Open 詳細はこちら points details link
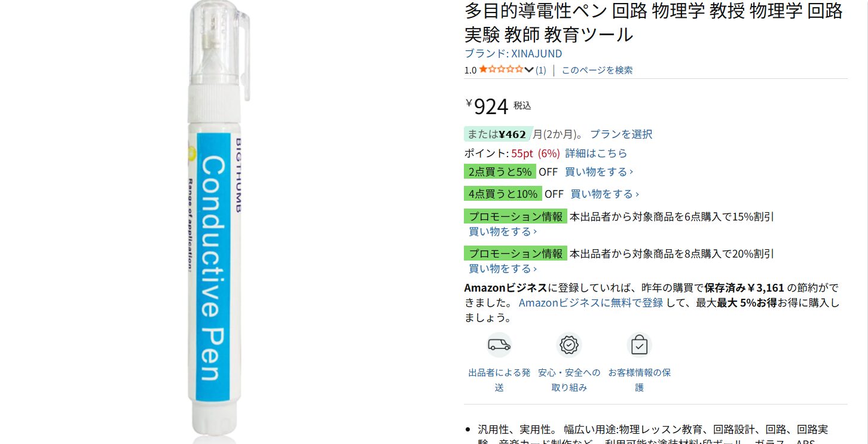The width and height of the screenshot is (868, 444). pos(596,153)
